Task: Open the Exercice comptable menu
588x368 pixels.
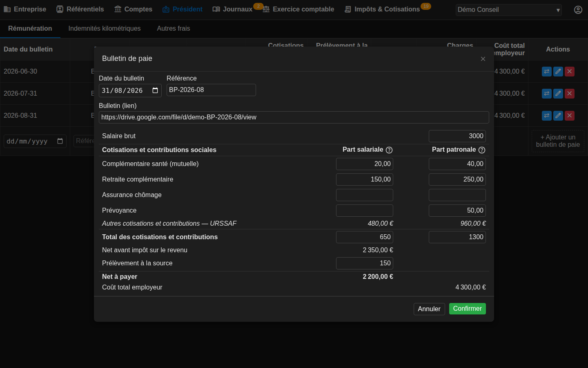Action: (x=298, y=9)
